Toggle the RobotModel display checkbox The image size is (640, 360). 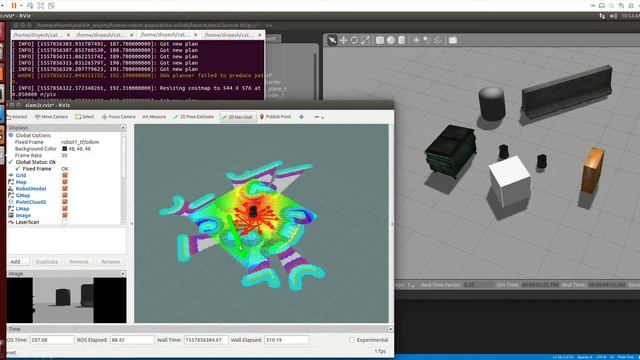64,189
